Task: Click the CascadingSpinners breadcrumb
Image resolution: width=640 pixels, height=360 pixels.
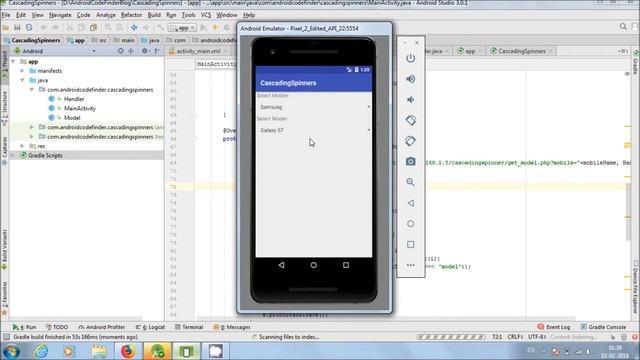Action: click(32, 40)
